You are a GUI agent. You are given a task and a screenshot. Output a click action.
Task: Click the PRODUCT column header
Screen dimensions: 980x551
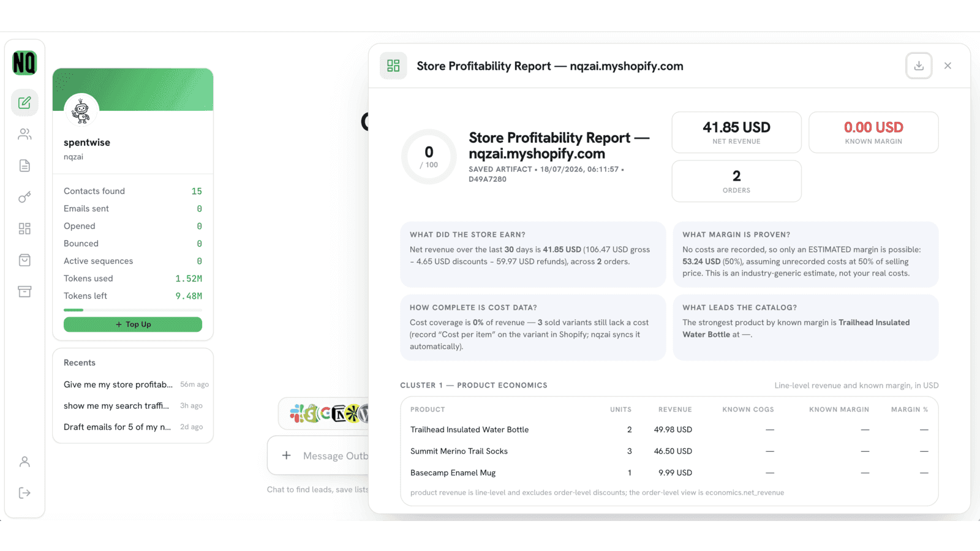[x=428, y=410]
